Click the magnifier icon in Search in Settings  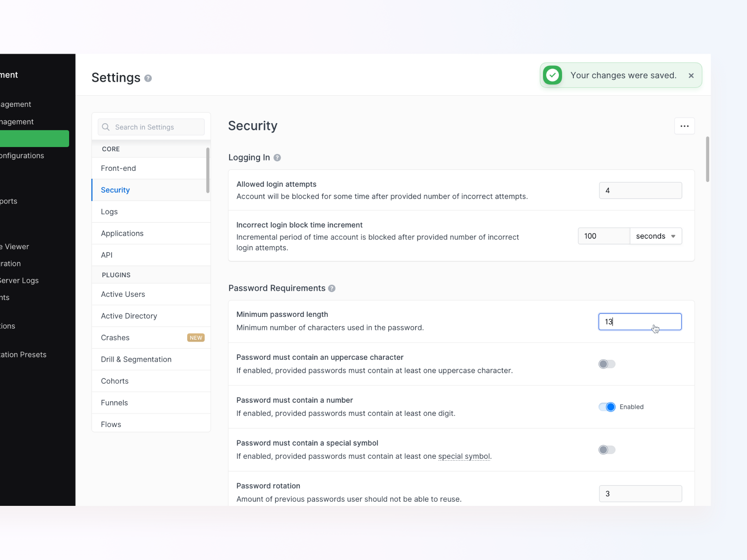click(106, 126)
